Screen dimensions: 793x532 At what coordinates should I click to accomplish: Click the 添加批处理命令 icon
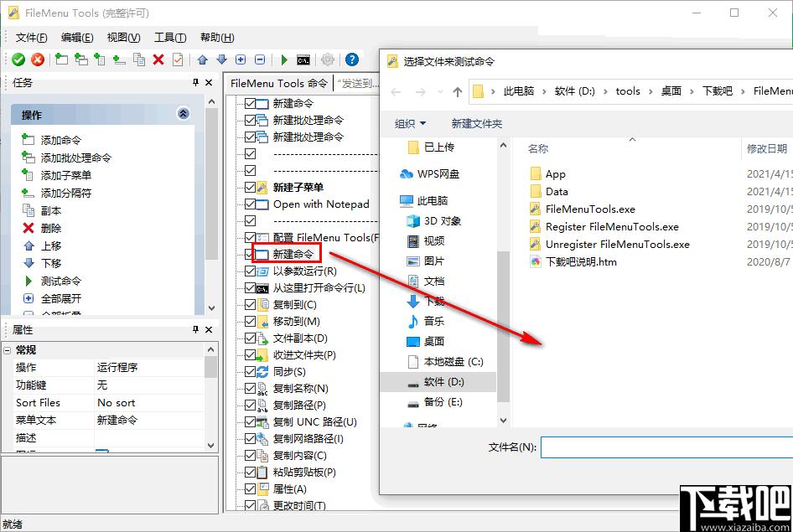point(28,156)
